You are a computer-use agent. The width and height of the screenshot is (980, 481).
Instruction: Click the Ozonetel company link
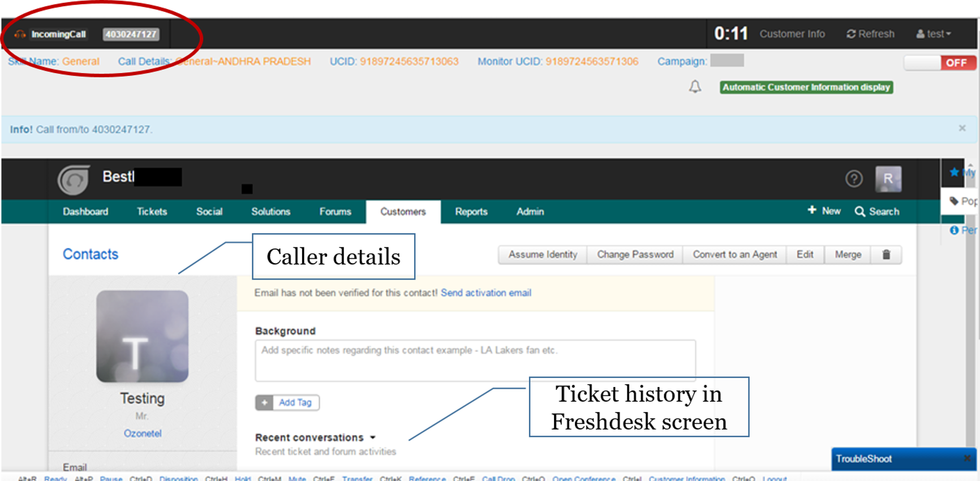tap(143, 433)
